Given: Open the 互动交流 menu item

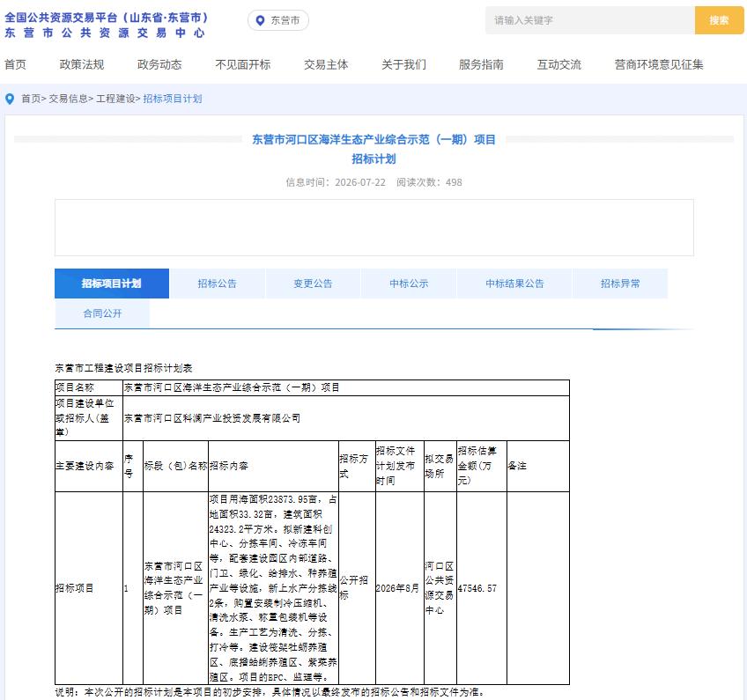Looking at the screenshot, I should pyautogui.click(x=559, y=65).
